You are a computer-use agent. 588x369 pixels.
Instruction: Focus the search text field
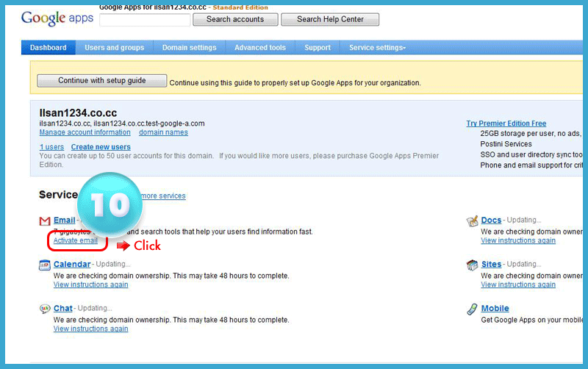[145, 20]
